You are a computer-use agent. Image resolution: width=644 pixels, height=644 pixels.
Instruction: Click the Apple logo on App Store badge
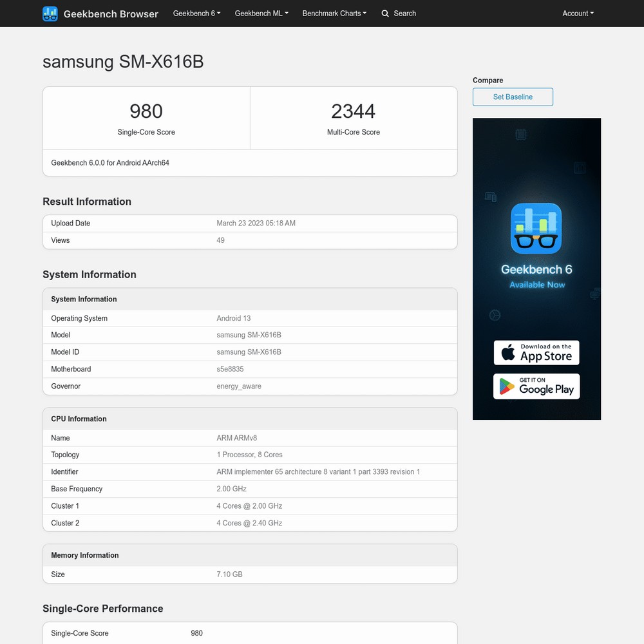pyautogui.click(x=508, y=353)
